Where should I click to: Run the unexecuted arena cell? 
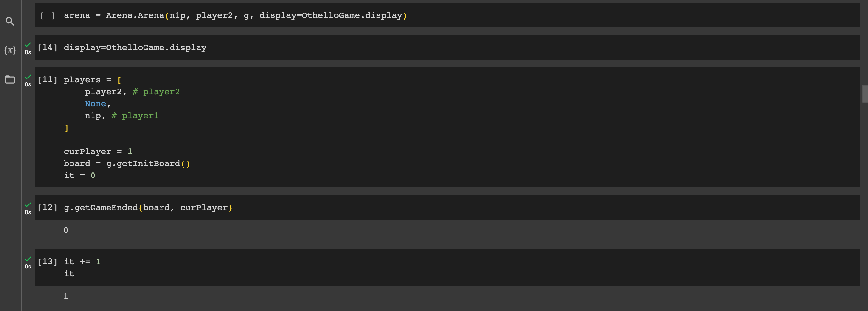click(x=48, y=15)
